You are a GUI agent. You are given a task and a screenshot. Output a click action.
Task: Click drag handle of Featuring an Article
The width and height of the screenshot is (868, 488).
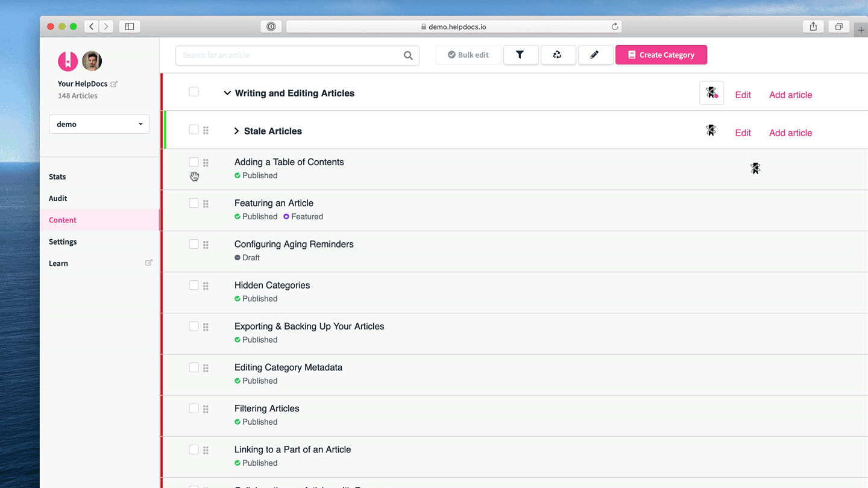click(x=206, y=204)
